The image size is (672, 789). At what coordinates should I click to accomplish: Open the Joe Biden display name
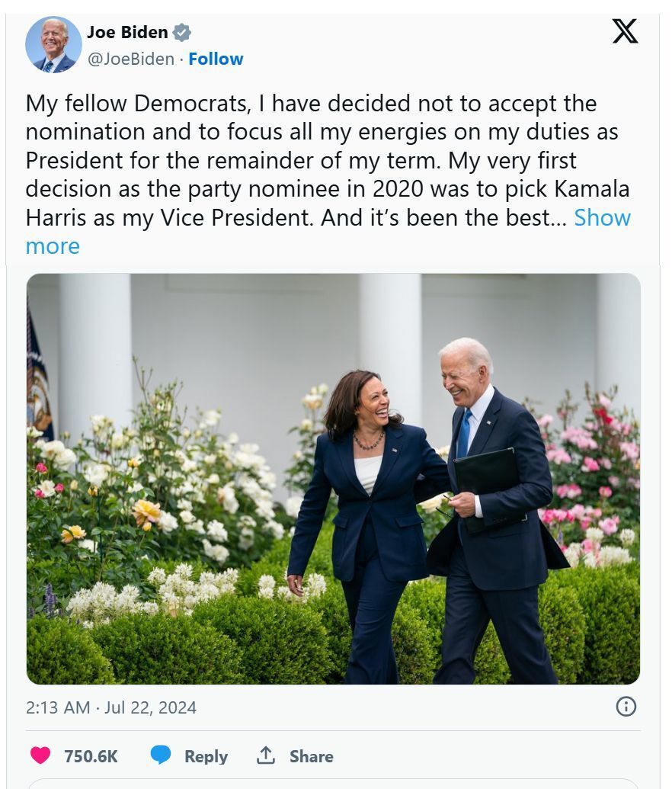(127, 32)
